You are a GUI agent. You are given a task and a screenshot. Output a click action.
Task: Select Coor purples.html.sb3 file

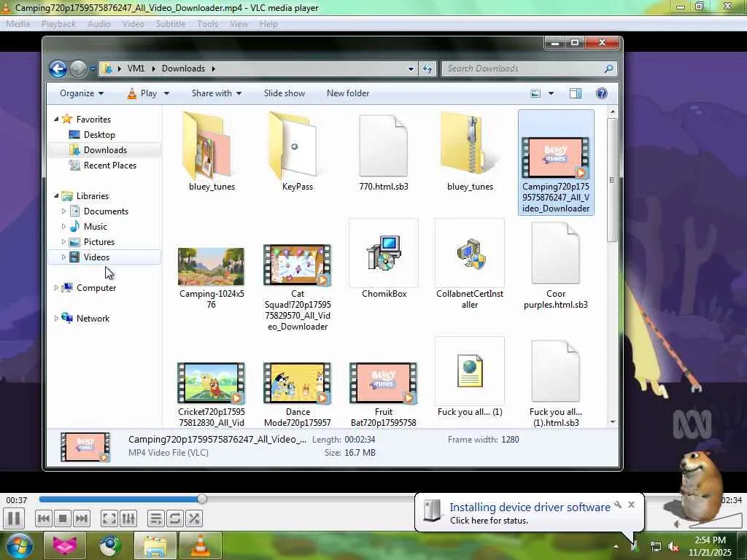tap(555, 253)
